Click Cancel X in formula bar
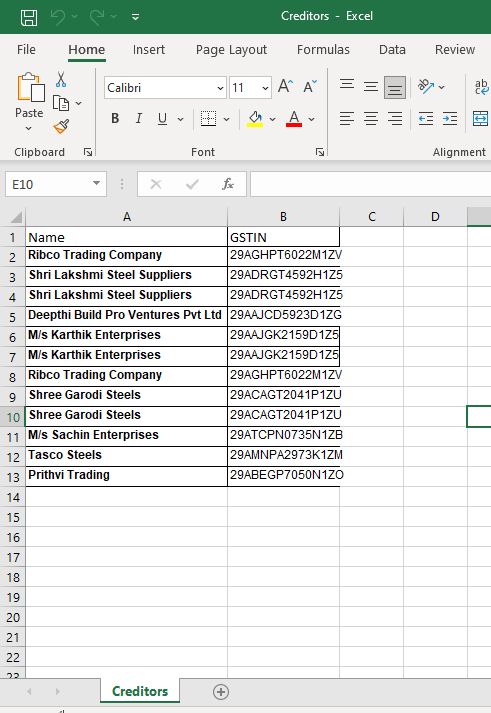This screenshot has height=713, width=491. pyautogui.click(x=156, y=184)
